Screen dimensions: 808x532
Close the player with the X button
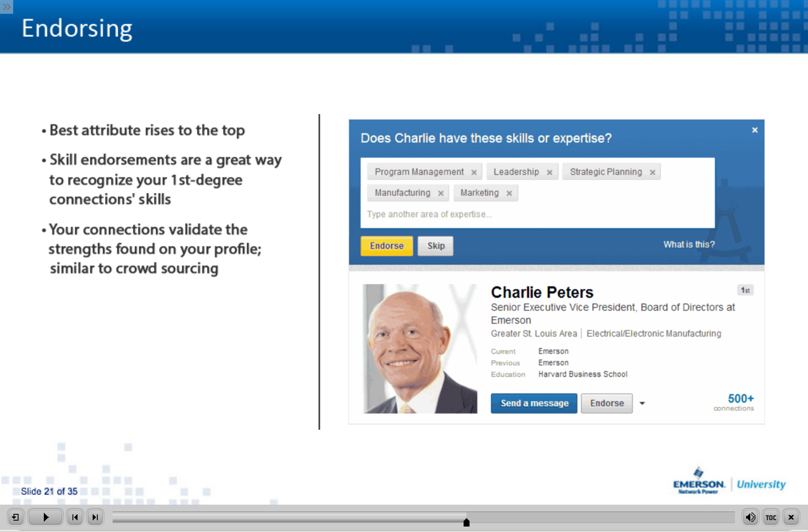pyautogui.click(x=791, y=517)
